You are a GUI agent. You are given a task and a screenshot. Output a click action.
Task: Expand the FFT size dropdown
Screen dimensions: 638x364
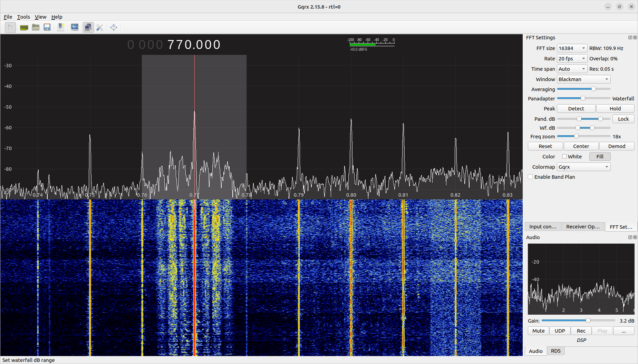tap(572, 48)
